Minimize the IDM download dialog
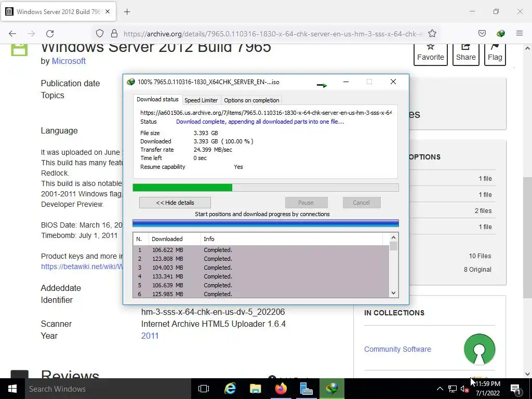The image size is (532, 399). tap(346, 82)
